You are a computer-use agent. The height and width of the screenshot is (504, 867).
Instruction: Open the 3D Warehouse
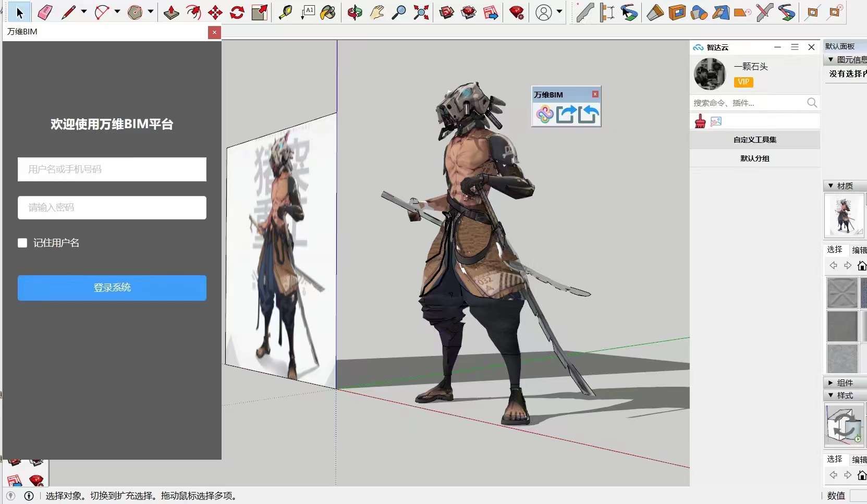point(447,13)
